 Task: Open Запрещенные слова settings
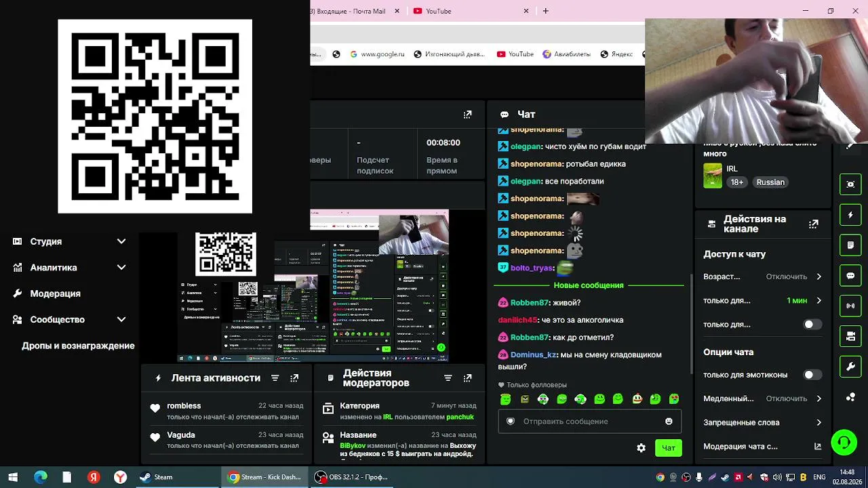(x=762, y=422)
